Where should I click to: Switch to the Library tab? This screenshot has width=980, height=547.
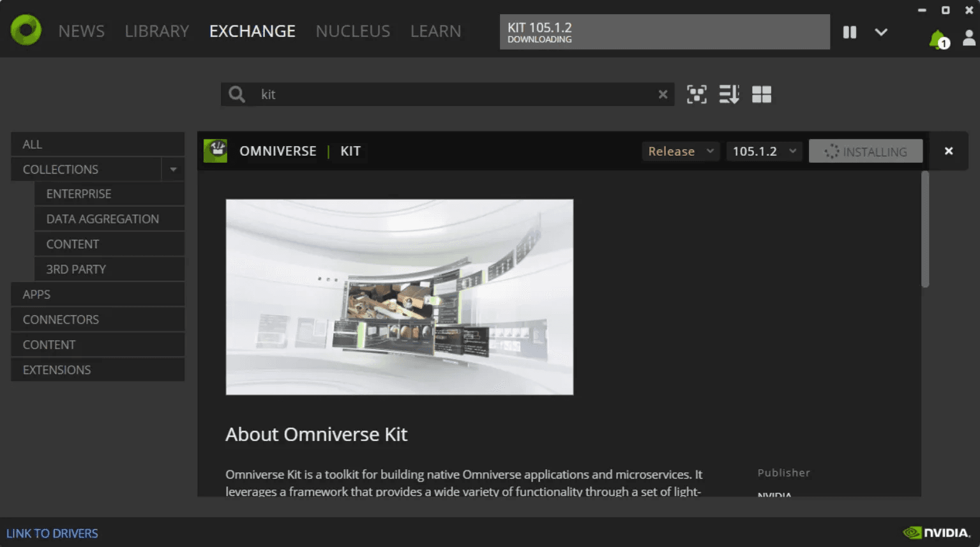point(157,31)
